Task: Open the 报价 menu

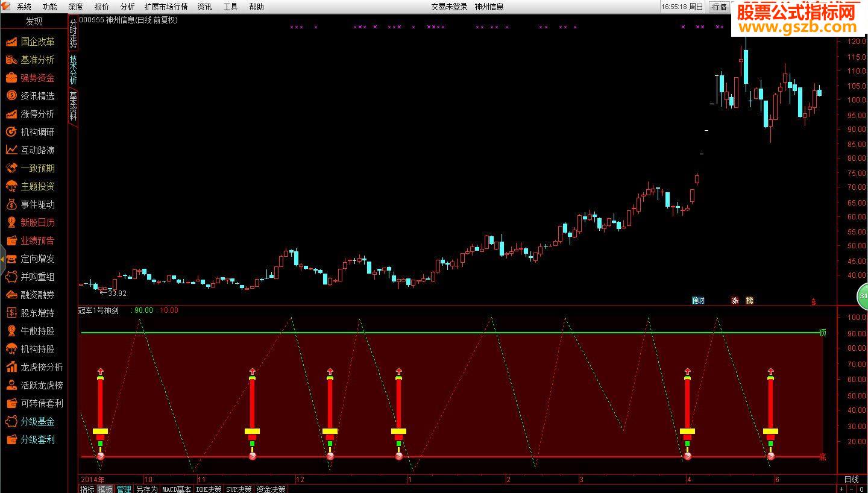Action: click(102, 7)
